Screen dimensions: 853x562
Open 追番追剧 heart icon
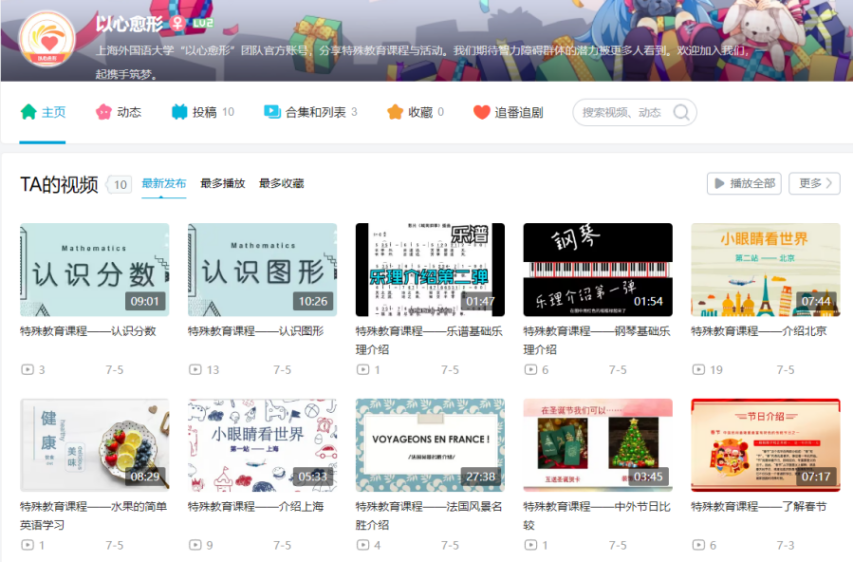[482, 112]
